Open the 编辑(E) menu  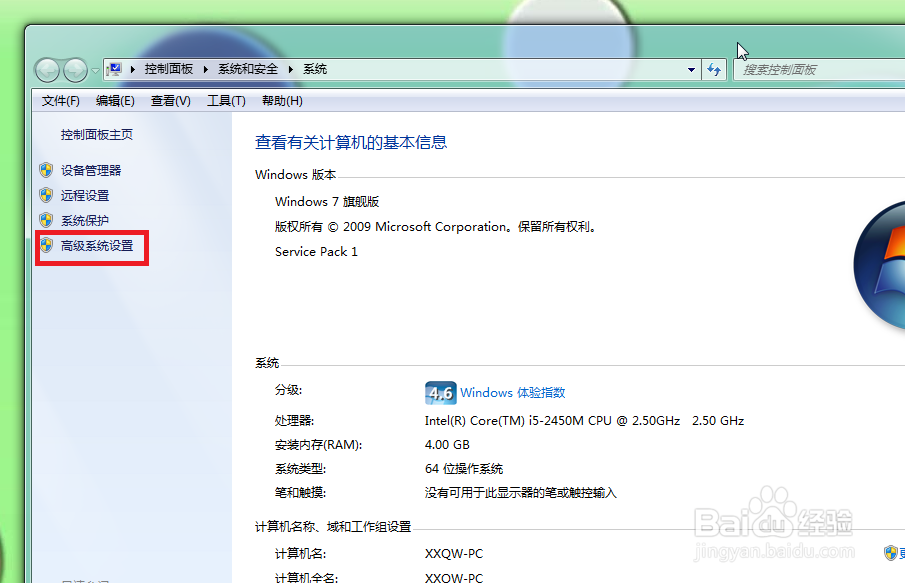[x=115, y=101]
